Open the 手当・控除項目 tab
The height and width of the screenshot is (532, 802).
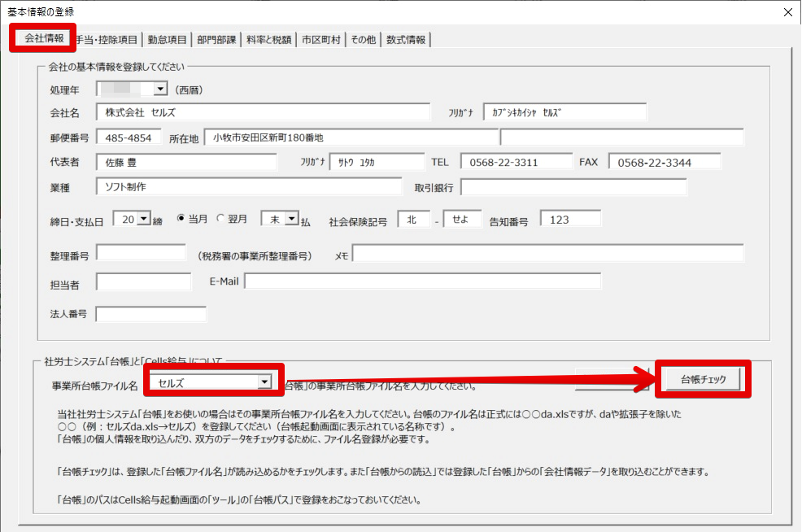tap(107, 39)
